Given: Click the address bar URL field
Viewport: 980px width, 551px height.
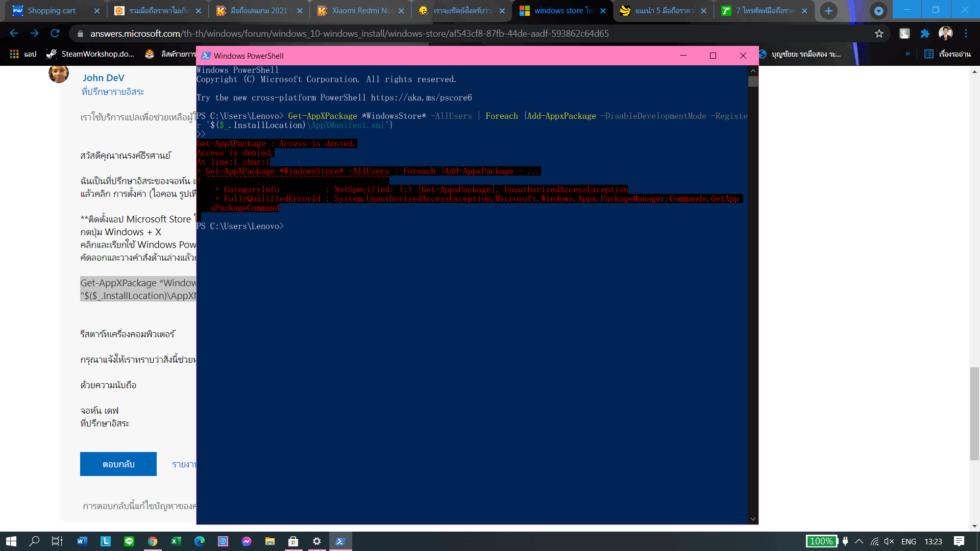Looking at the screenshot, I should (x=350, y=33).
